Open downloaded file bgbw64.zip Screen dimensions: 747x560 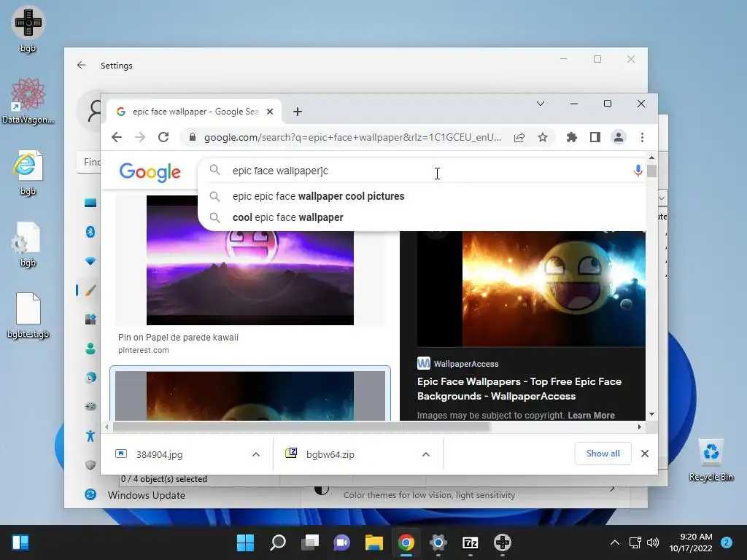(330, 454)
